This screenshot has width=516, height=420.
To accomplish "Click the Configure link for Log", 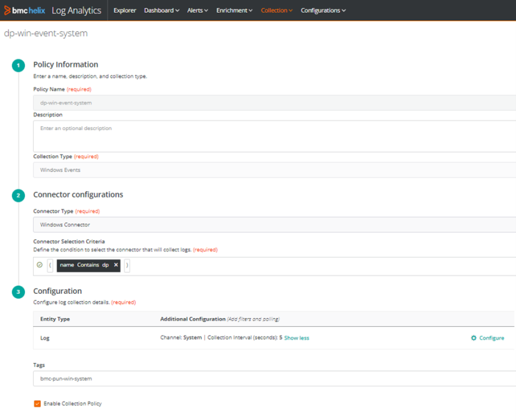I will 491,338.
